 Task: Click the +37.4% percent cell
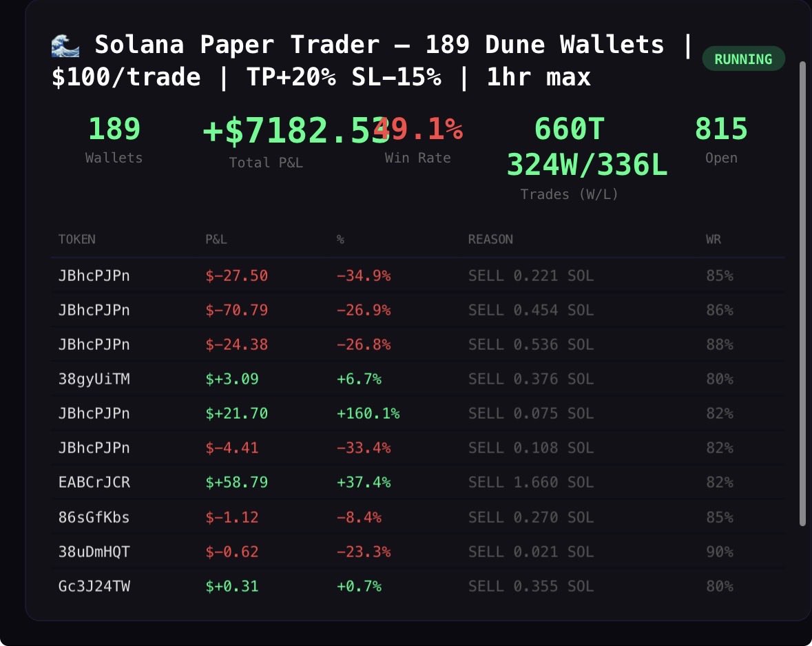(364, 482)
